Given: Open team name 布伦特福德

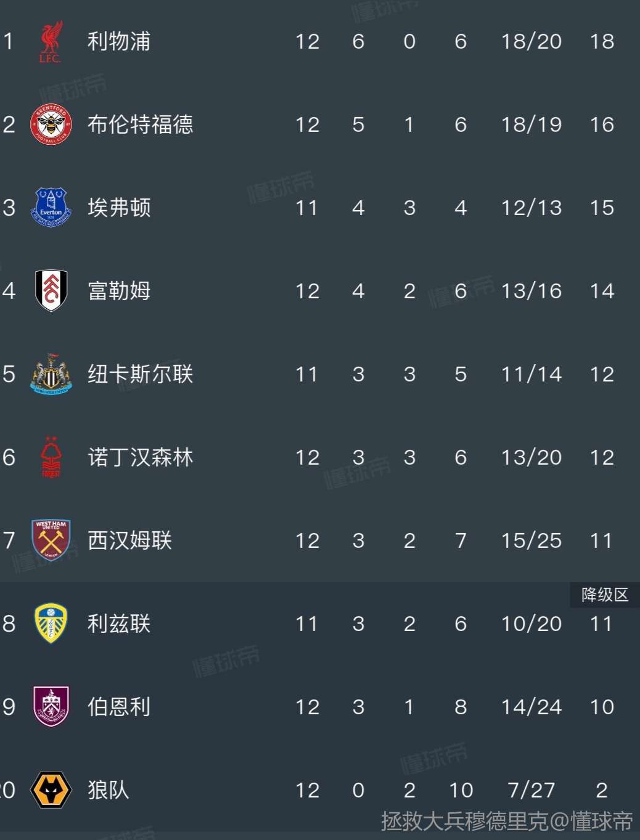Looking at the screenshot, I should [x=140, y=124].
